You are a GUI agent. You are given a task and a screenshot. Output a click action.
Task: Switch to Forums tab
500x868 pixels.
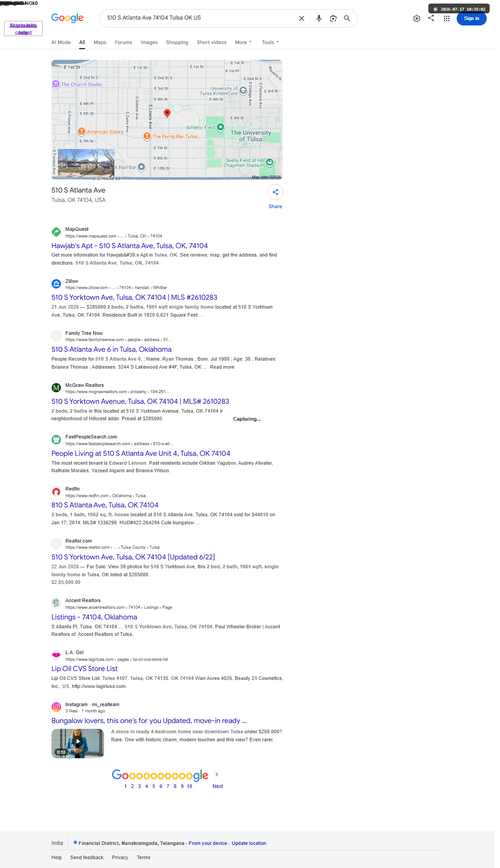[x=123, y=42]
